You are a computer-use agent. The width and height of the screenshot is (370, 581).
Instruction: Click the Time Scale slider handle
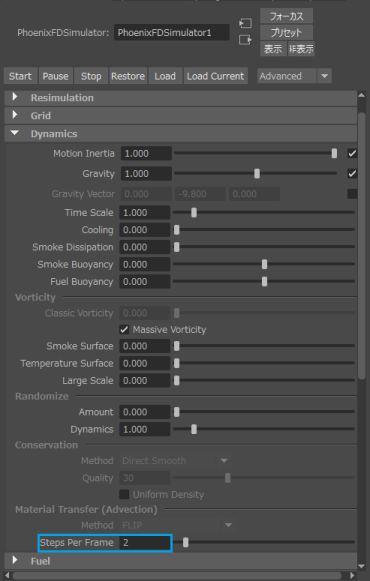tap(194, 213)
